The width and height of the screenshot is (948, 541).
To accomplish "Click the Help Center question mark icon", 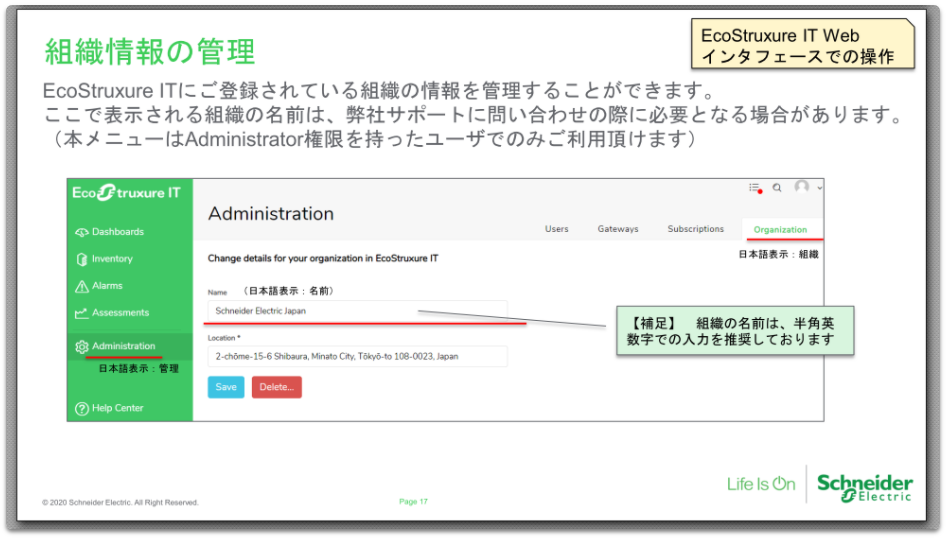I will tap(82, 409).
